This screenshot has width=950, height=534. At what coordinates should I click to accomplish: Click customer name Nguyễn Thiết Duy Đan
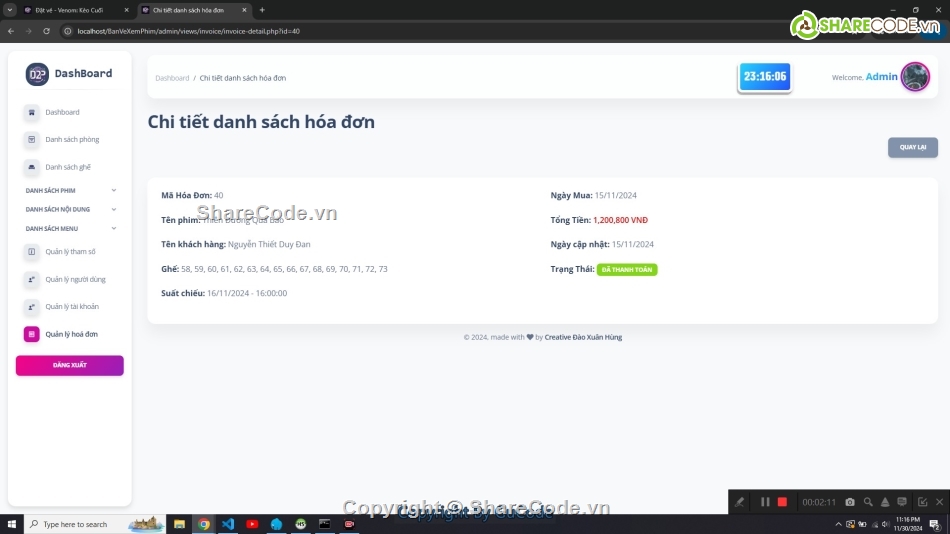click(x=269, y=244)
